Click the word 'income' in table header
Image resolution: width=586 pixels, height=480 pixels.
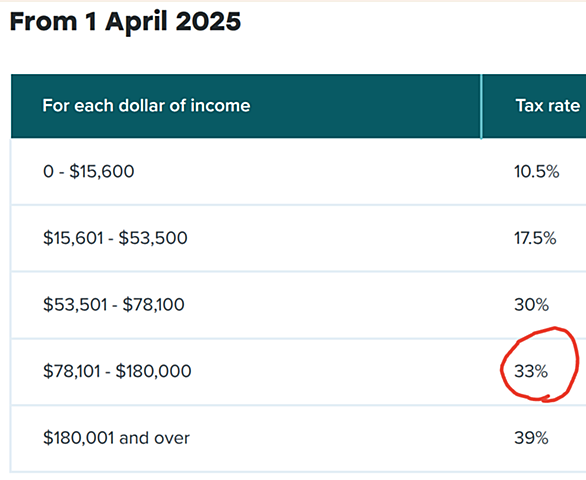click(220, 106)
